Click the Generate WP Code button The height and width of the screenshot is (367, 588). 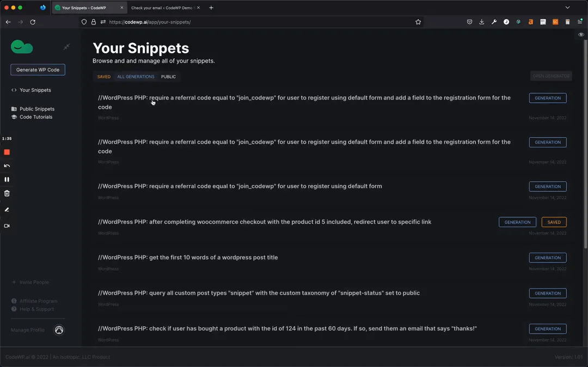pyautogui.click(x=38, y=70)
